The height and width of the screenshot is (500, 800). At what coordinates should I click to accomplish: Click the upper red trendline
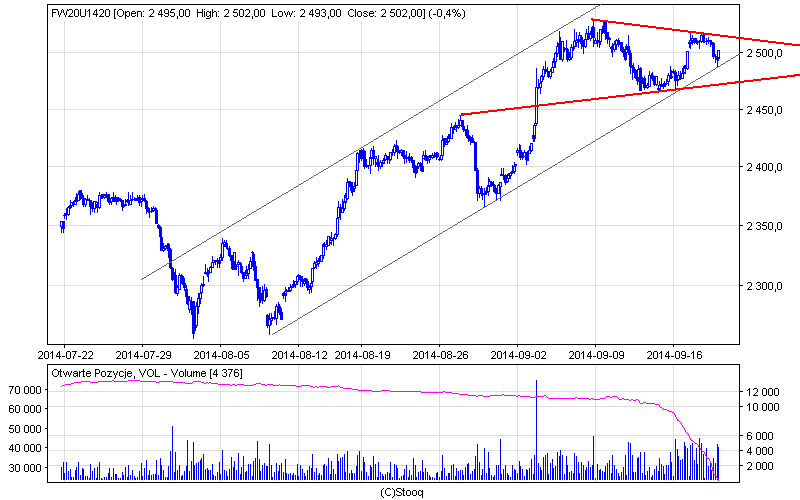click(x=695, y=33)
